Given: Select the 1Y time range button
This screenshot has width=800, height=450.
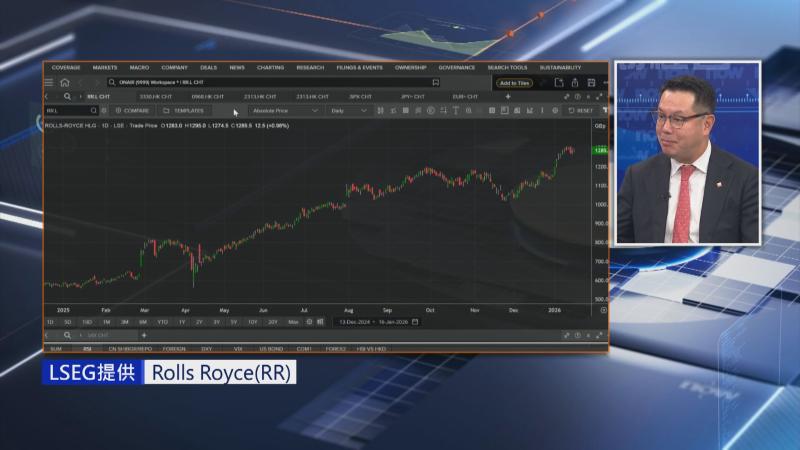Looking at the screenshot, I should (x=182, y=322).
